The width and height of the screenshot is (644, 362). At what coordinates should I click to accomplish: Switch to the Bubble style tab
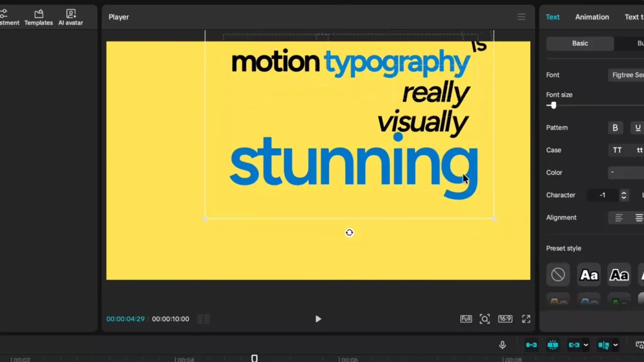pyautogui.click(x=640, y=43)
